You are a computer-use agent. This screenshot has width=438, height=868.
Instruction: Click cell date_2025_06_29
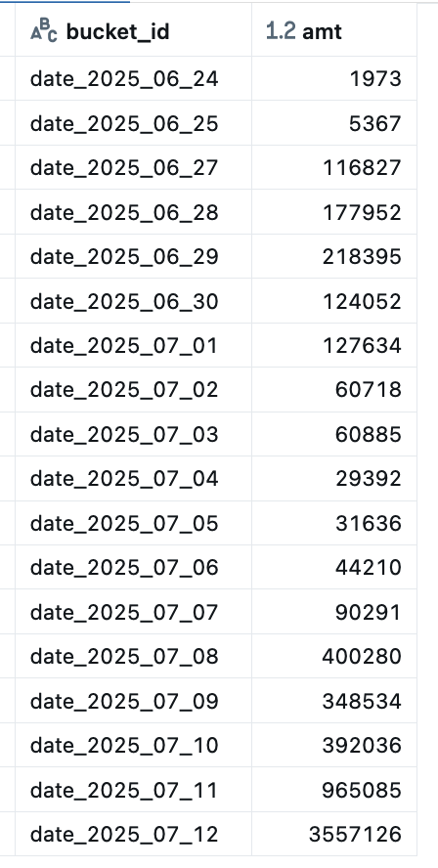133,256
